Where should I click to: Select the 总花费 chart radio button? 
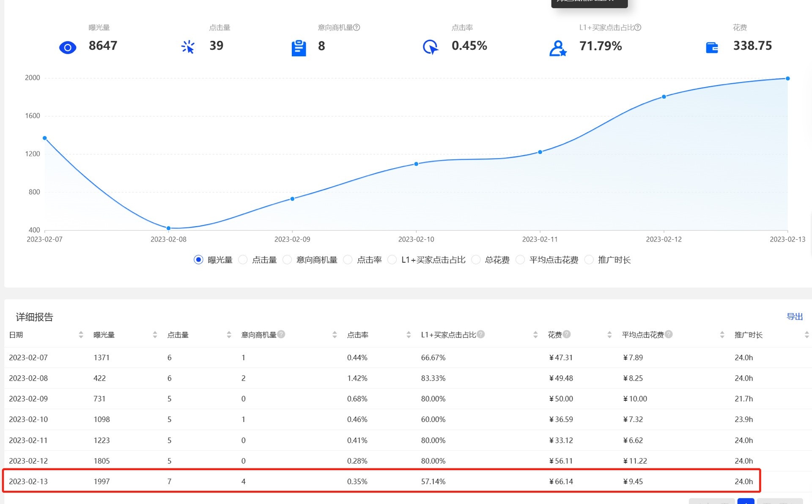pyautogui.click(x=476, y=260)
